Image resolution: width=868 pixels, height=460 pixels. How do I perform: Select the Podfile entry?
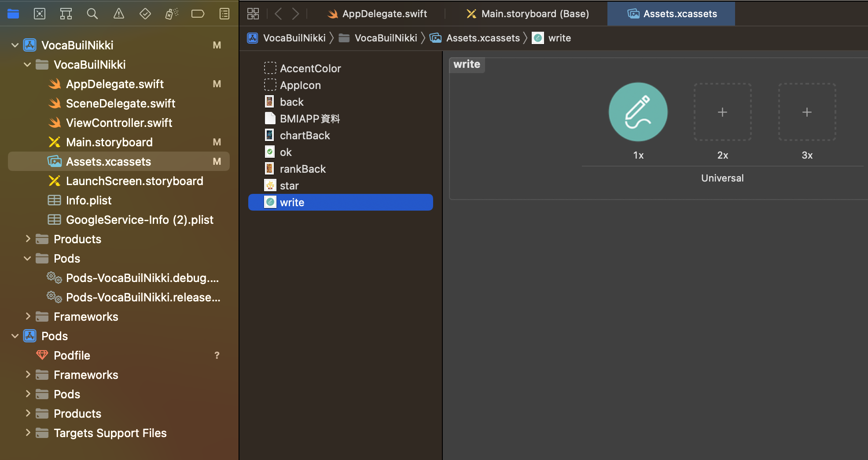[x=119, y=356]
